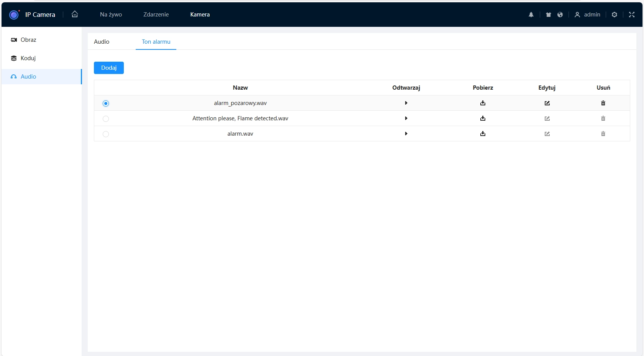Image resolution: width=644 pixels, height=356 pixels.
Task: Open Obraz in the sidebar
Action: click(28, 40)
